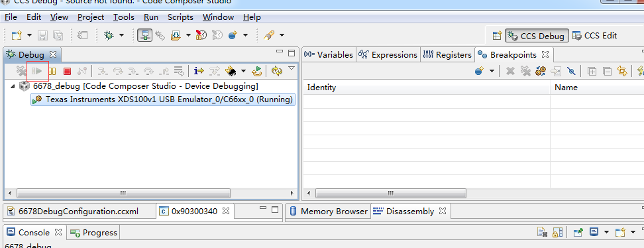Open the Tools menu
The height and width of the screenshot is (248, 644).
124,17
